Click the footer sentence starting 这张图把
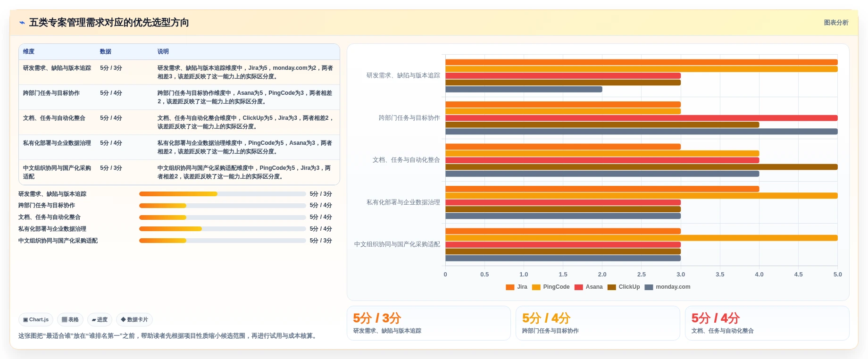Viewport: 868px width, 359px height. pos(169,336)
